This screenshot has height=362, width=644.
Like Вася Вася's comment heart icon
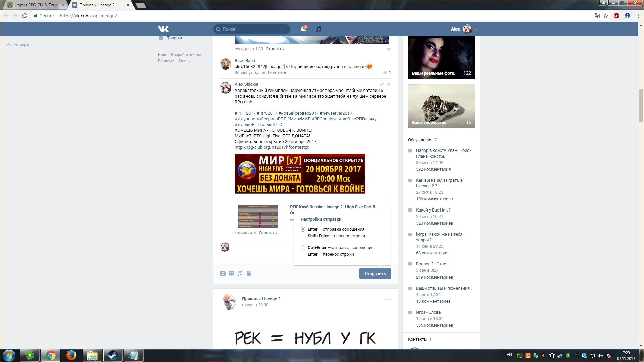385,73
